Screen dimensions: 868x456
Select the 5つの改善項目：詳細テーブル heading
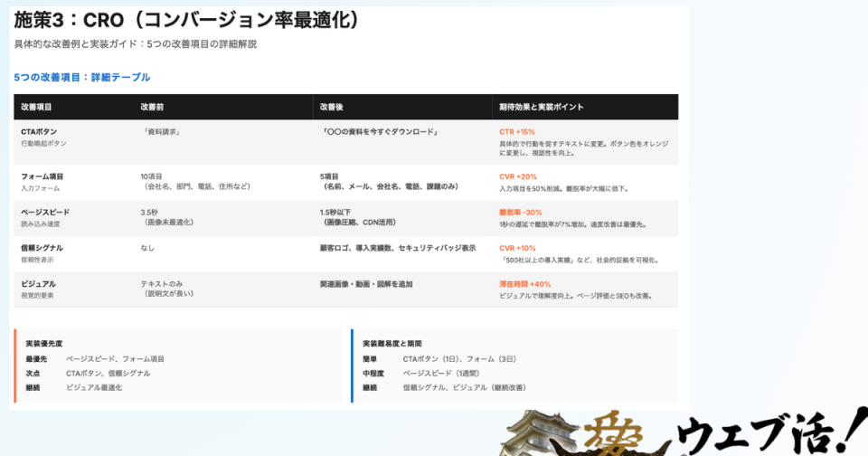click(82, 78)
